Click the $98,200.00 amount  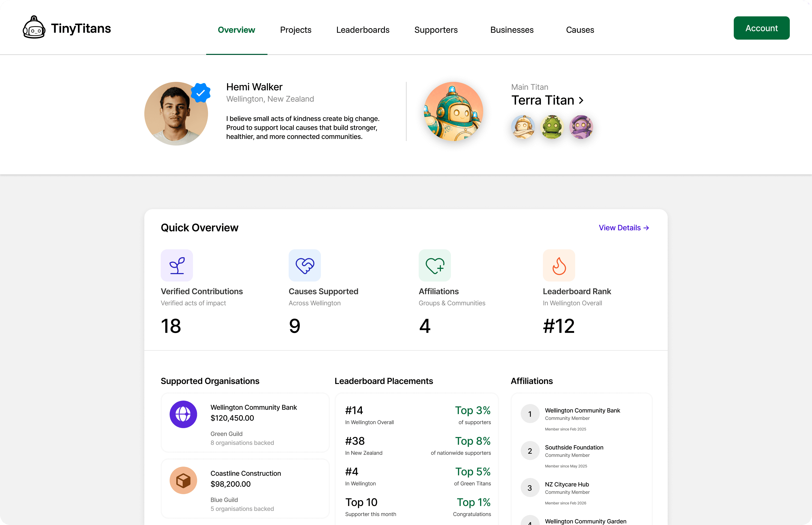pos(230,484)
